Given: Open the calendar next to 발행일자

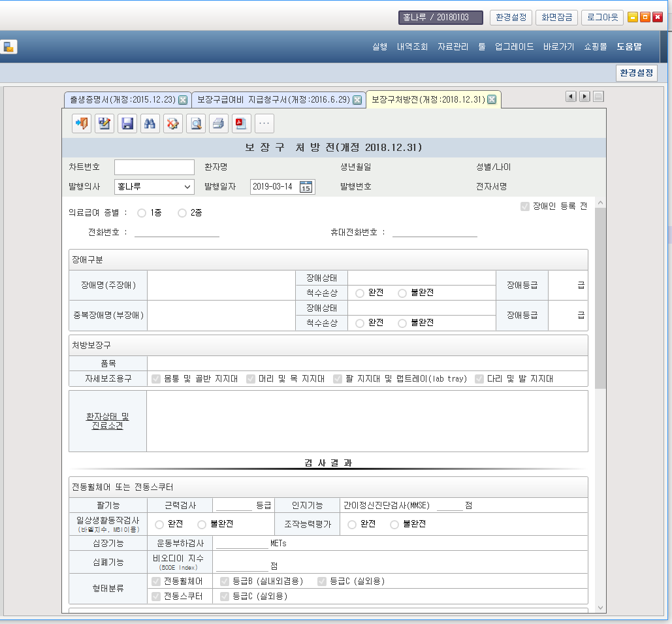Looking at the screenshot, I should pos(306,187).
